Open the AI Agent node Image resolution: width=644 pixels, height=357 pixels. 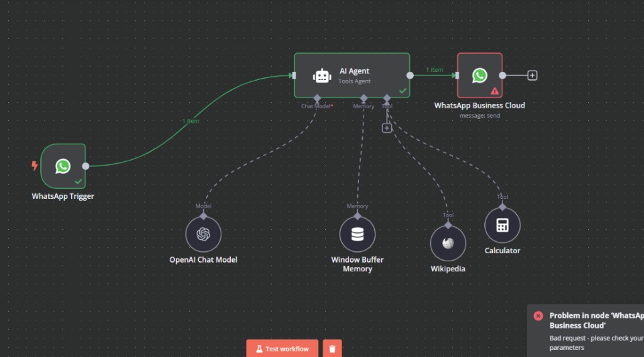click(x=352, y=76)
